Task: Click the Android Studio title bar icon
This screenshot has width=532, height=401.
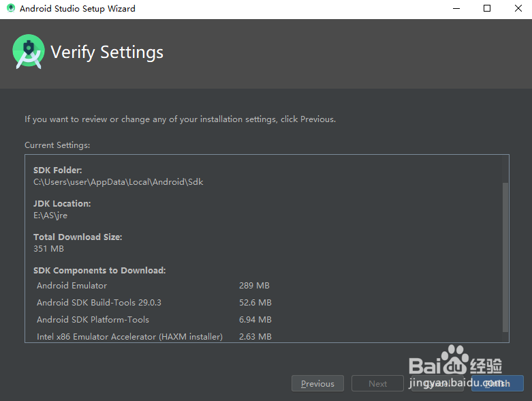Action: click(11, 8)
